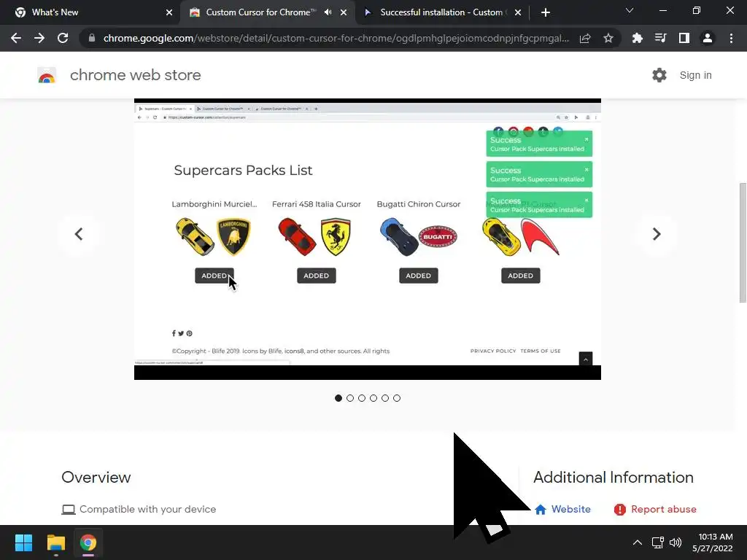747x560 pixels.
Task: Open the extension Website link
Action: point(562,509)
